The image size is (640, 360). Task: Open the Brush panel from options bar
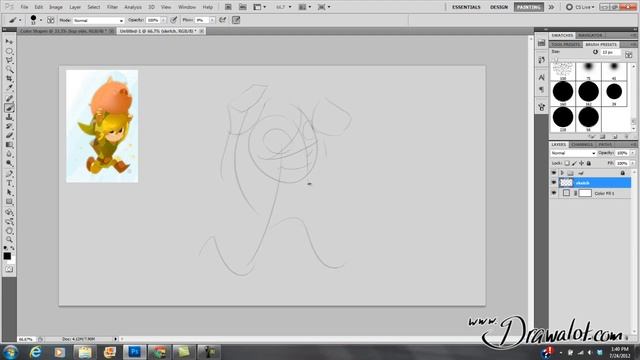51,20
